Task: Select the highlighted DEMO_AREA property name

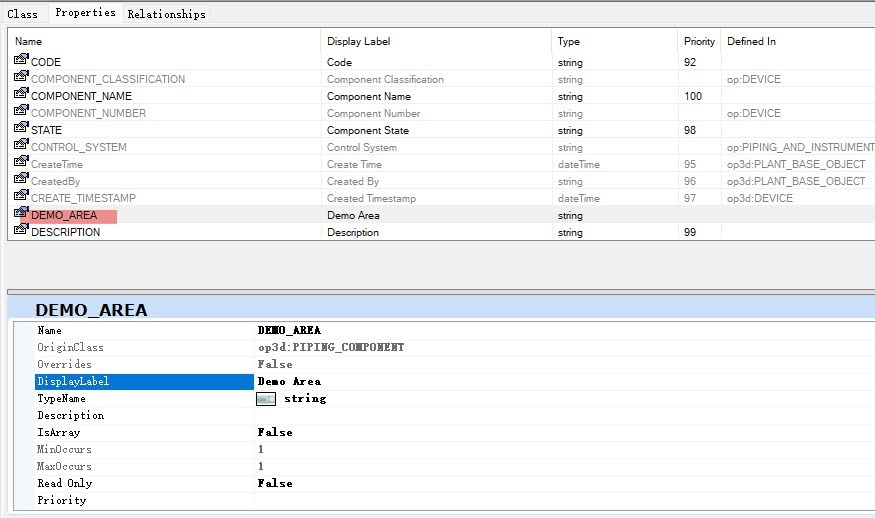Action: [x=65, y=215]
